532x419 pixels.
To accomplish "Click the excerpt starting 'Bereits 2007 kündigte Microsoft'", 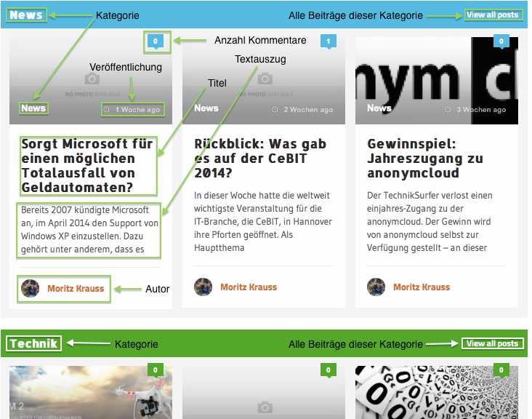I will pos(89,230).
